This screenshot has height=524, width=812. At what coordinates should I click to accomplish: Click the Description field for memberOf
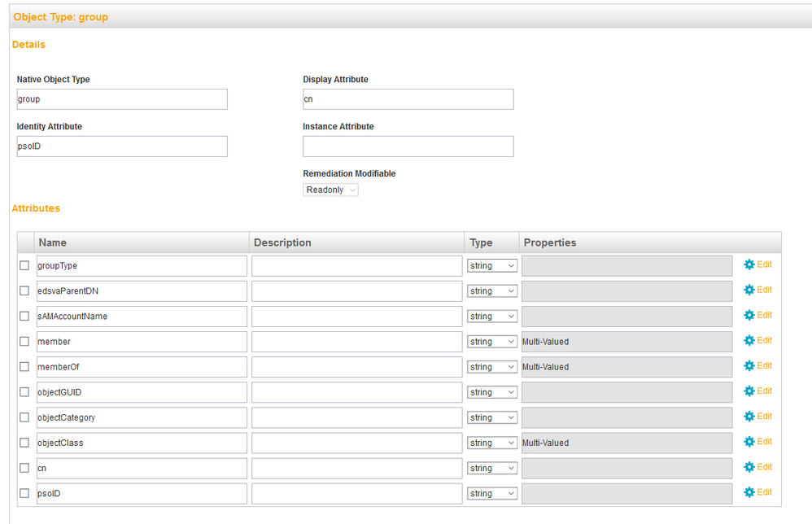pyautogui.click(x=356, y=367)
